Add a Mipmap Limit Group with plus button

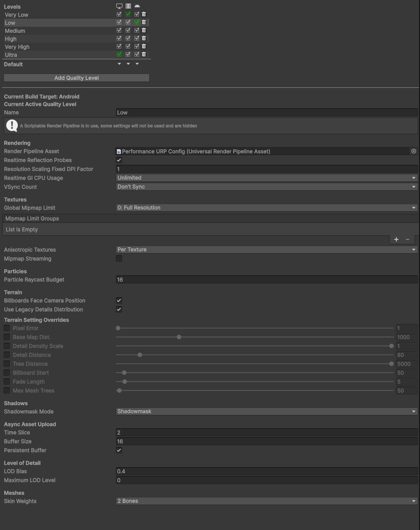click(396, 239)
